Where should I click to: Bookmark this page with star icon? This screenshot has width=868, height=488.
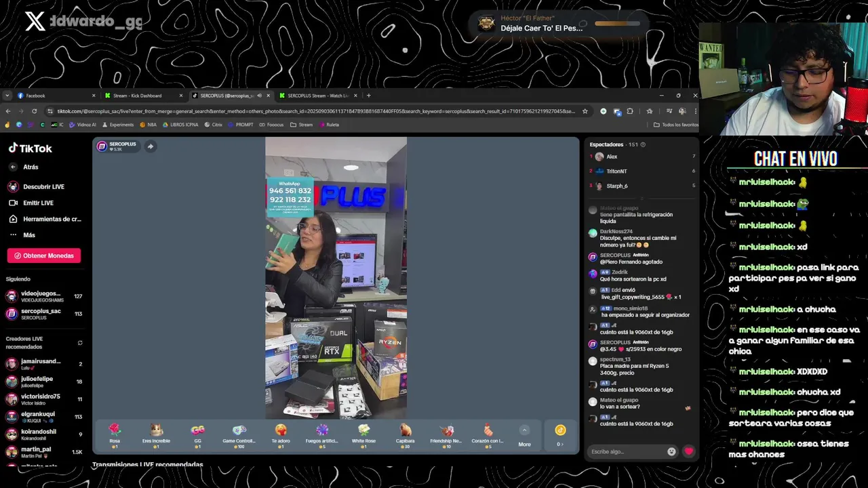click(585, 111)
